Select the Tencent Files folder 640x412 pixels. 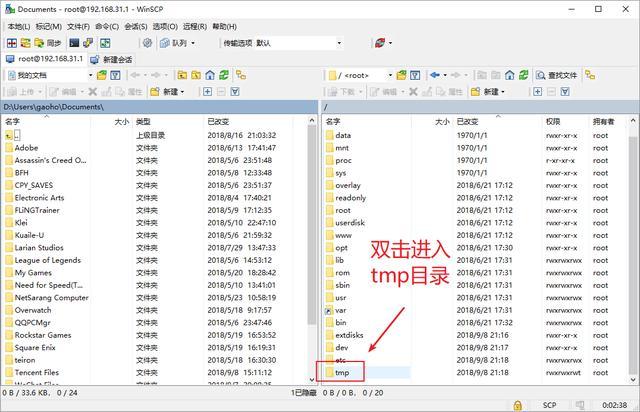(36, 373)
